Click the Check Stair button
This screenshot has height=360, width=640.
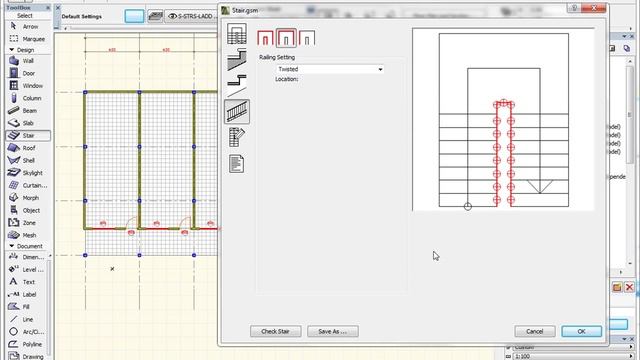tap(276, 331)
